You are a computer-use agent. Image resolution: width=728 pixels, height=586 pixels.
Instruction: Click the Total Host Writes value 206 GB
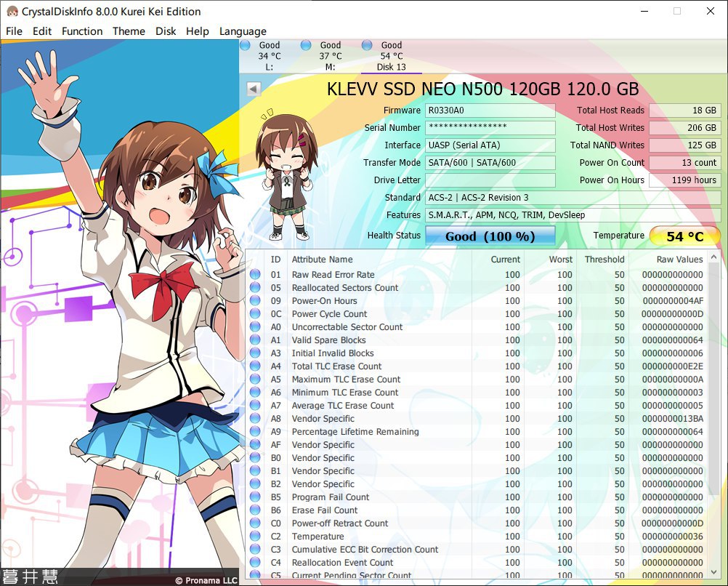[685, 128]
